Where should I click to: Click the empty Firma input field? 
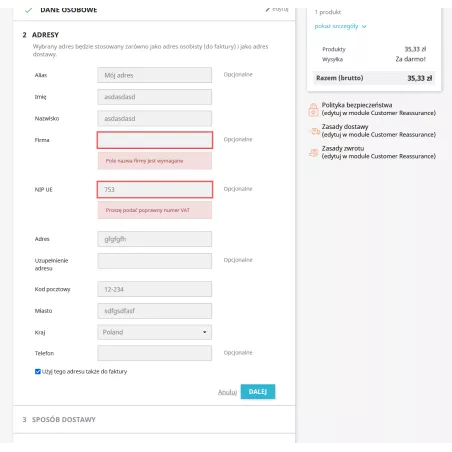point(155,140)
